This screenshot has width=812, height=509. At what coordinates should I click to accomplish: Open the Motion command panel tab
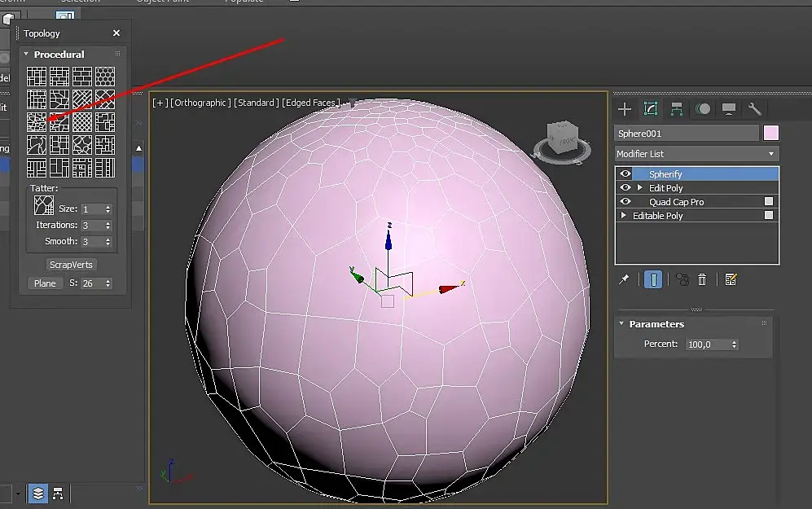tap(703, 109)
